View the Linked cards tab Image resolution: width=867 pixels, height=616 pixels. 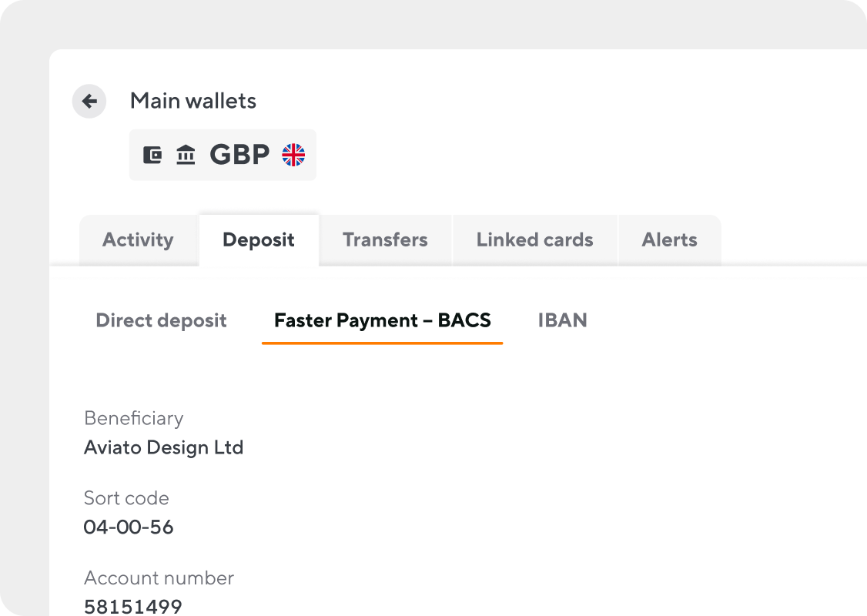[x=534, y=239]
